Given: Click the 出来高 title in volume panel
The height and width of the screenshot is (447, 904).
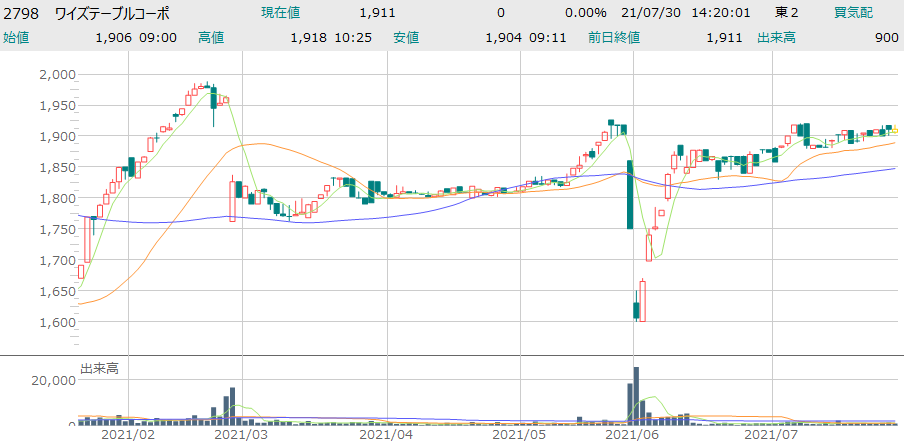Looking at the screenshot, I should 99,369.
